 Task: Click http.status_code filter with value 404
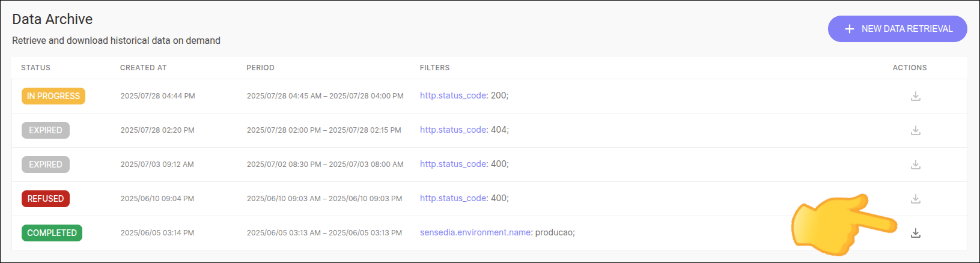coord(453,130)
